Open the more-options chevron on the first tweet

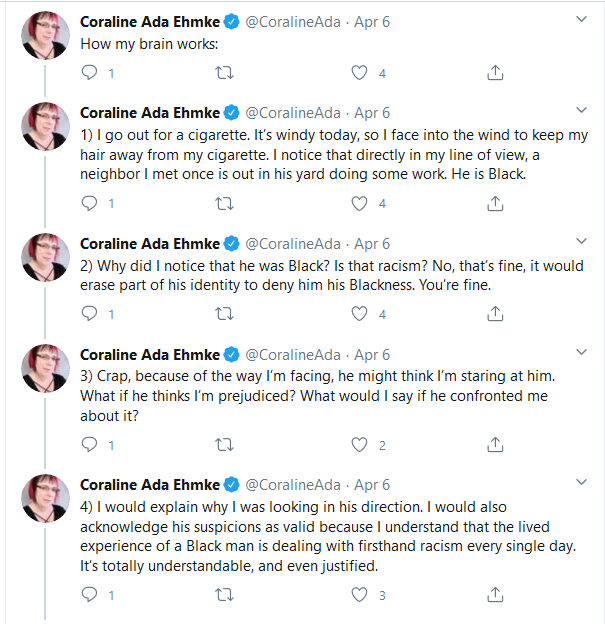pyautogui.click(x=582, y=19)
